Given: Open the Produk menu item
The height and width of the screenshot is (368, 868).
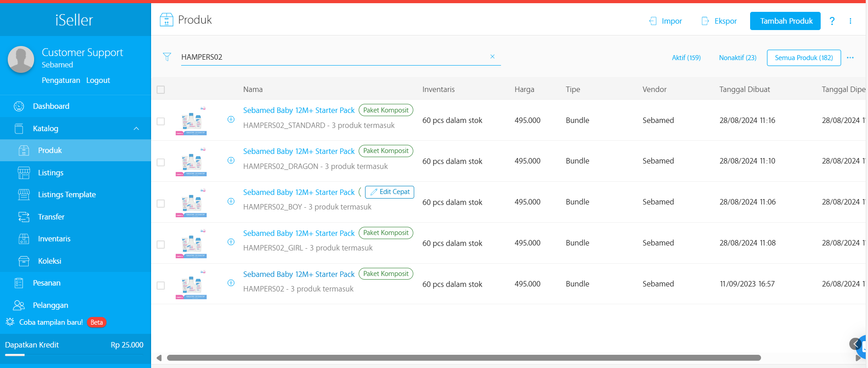Looking at the screenshot, I should (x=76, y=150).
